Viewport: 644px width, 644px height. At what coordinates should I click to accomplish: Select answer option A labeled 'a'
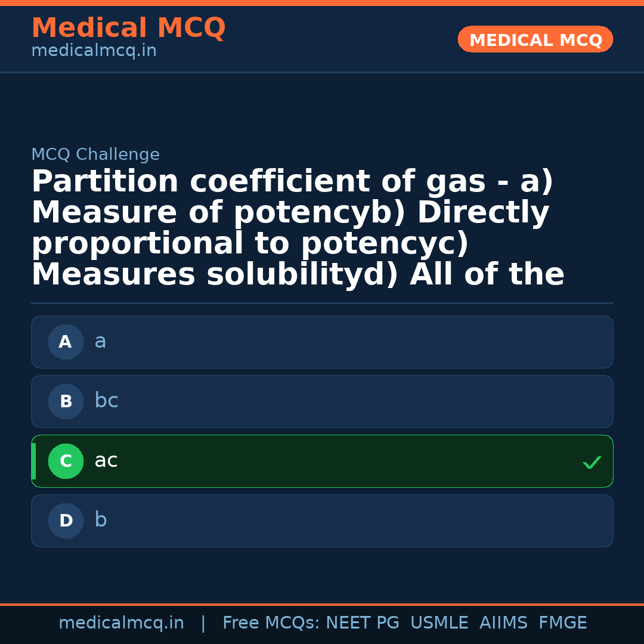tap(322, 342)
